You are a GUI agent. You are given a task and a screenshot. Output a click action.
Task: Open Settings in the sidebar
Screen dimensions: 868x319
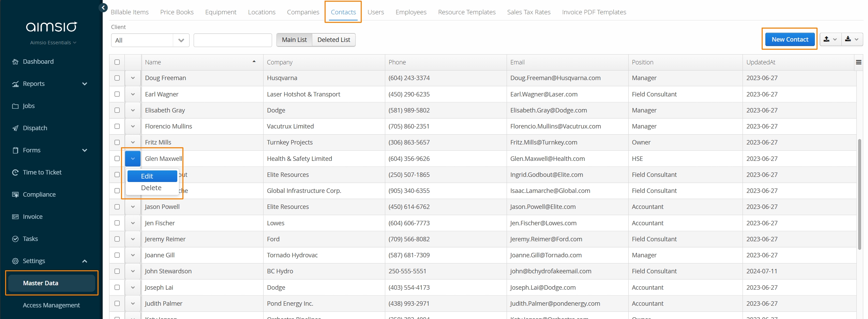[x=34, y=261]
